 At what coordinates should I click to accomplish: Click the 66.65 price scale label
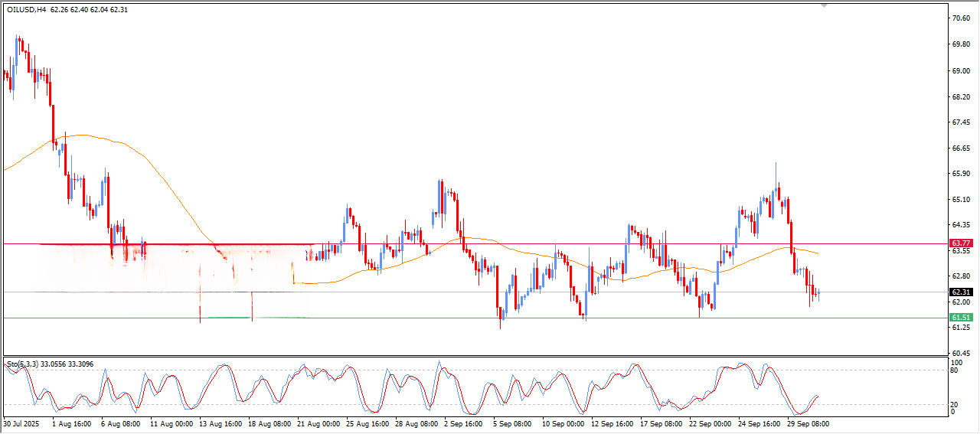pyautogui.click(x=960, y=148)
